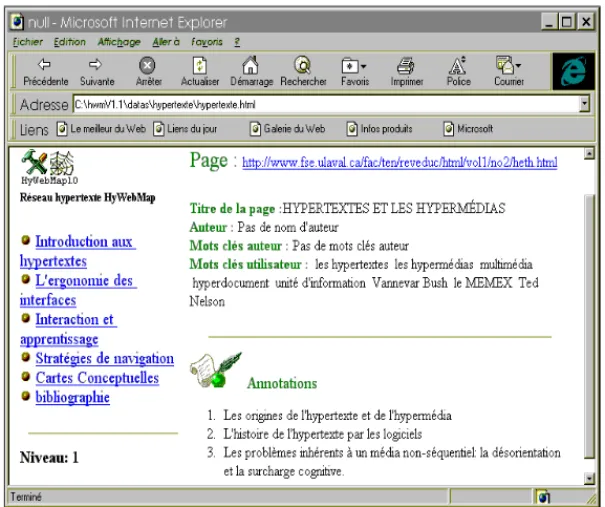Open the Aller à menu
The height and width of the screenshot is (507, 605).
click(166, 42)
